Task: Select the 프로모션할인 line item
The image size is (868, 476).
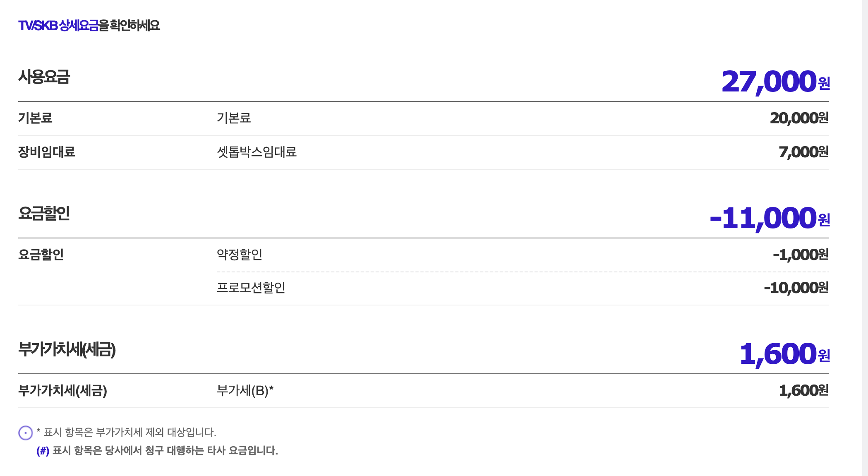Action: click(x=251, y=287)
